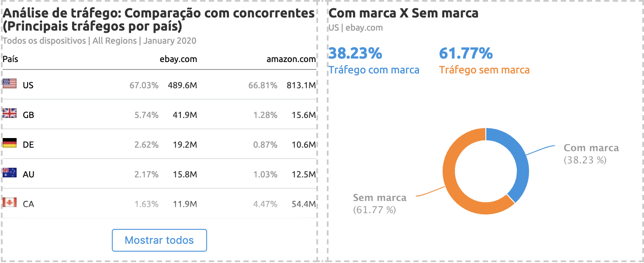This screenshot has height=263, width=644.
Task: Click the Sem marca chart label
Action: (379, 198)
